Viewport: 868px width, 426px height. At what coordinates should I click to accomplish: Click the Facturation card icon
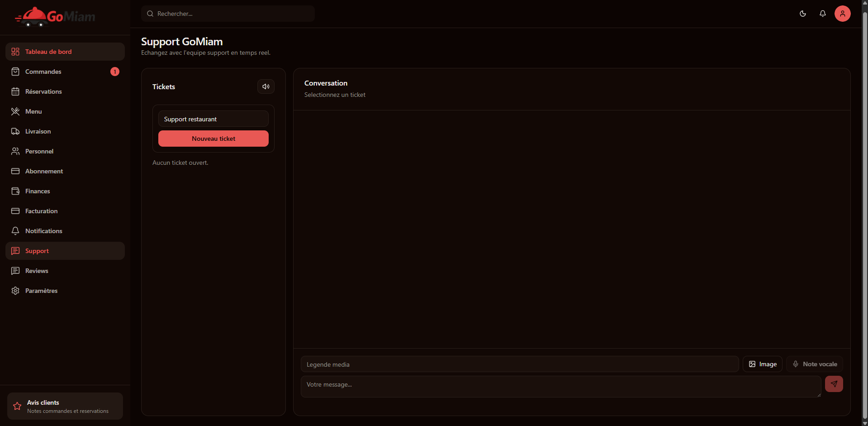click(15, 211)
